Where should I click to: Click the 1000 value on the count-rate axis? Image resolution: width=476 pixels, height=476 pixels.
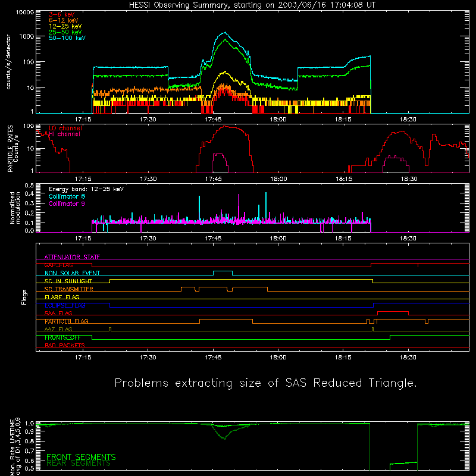[27, 36]
